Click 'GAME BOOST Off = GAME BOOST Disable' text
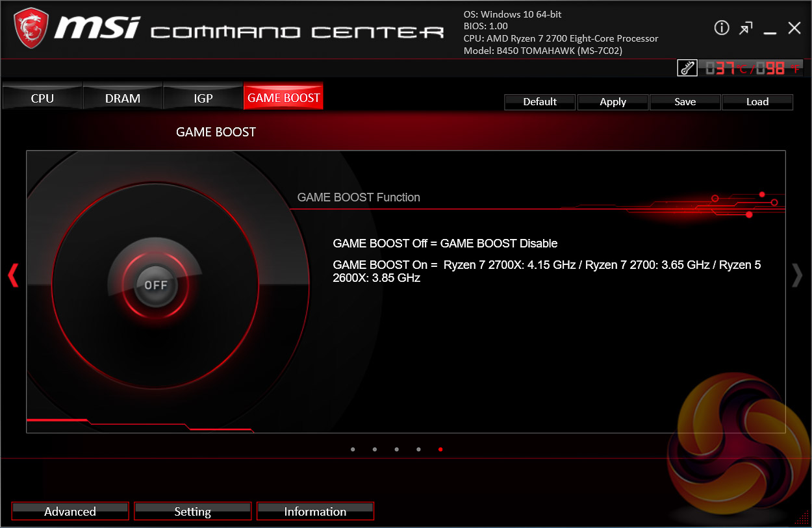This screenshot has height=528, width=812. point(445,244)
